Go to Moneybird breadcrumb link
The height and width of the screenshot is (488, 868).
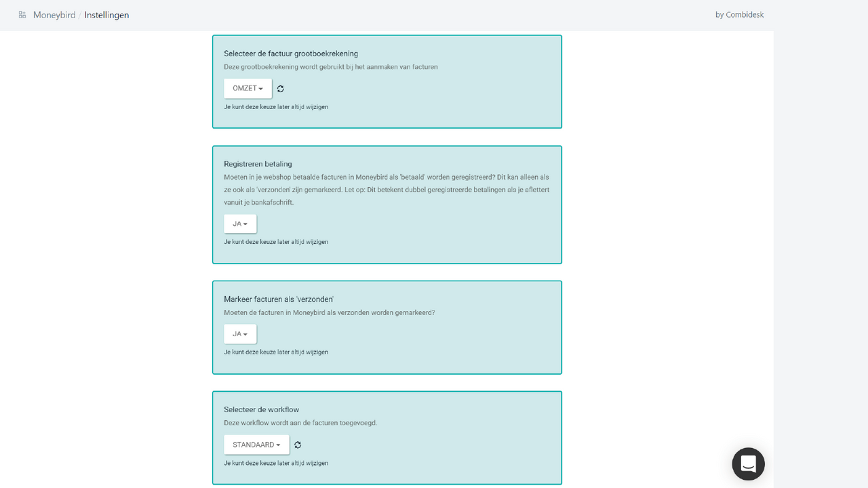pyautogui.click(x=54, y=15)
